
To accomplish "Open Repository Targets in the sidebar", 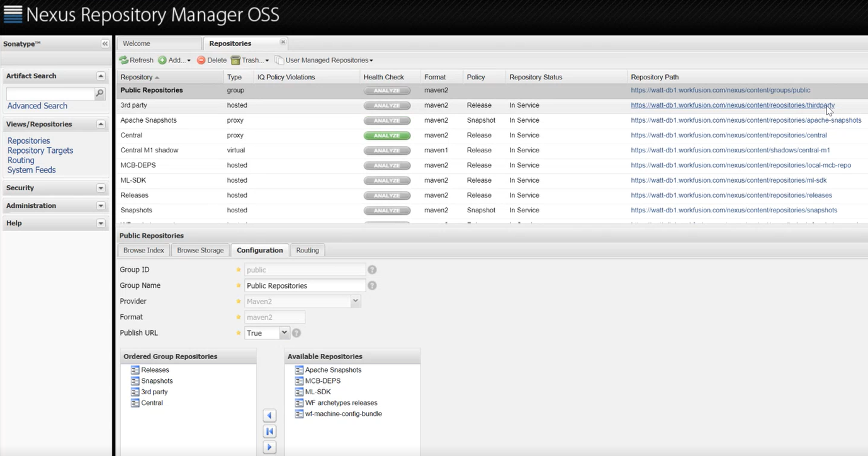I will 40,151.
